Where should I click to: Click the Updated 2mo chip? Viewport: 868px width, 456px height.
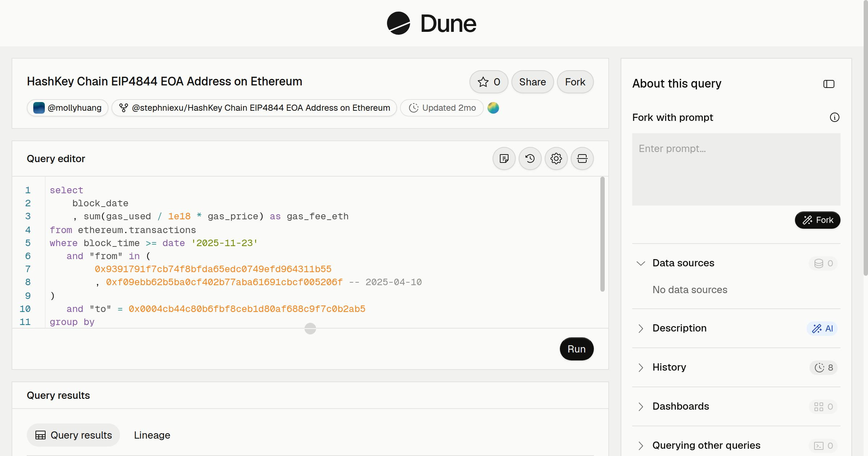click(442, 108)
